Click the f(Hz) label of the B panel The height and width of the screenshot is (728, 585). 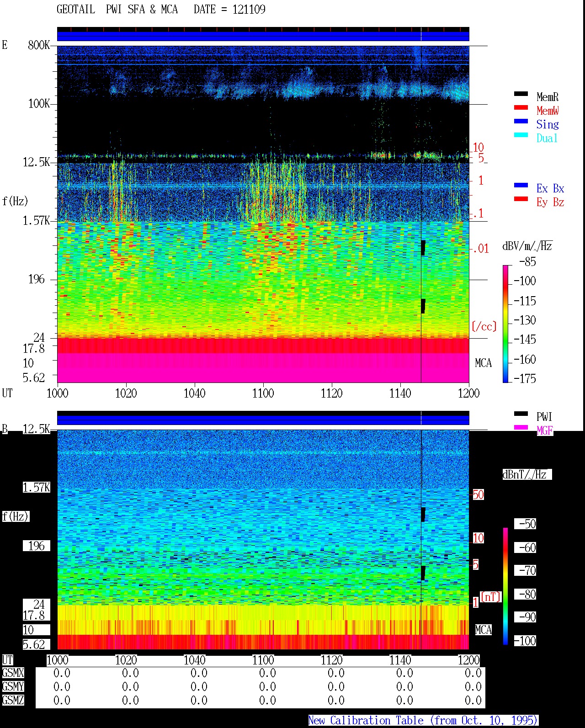point(15,516)
